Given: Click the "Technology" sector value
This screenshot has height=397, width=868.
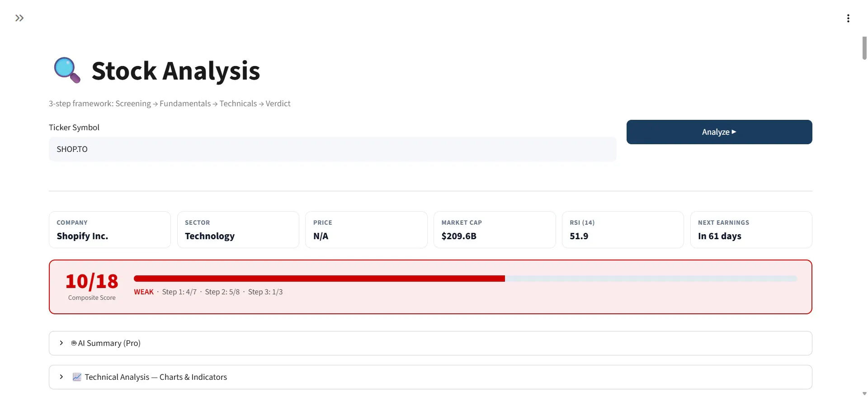Looking at the screenshot, I should 210,236.
